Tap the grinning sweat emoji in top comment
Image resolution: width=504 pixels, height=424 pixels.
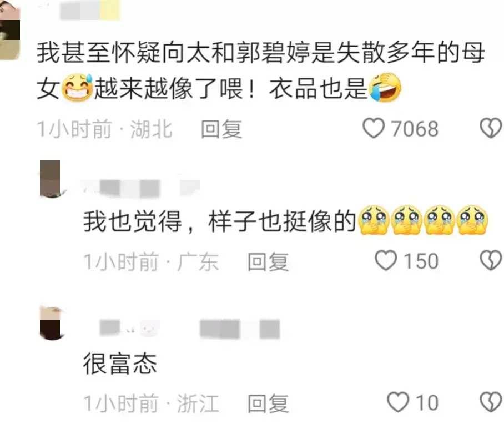(77, 88)
